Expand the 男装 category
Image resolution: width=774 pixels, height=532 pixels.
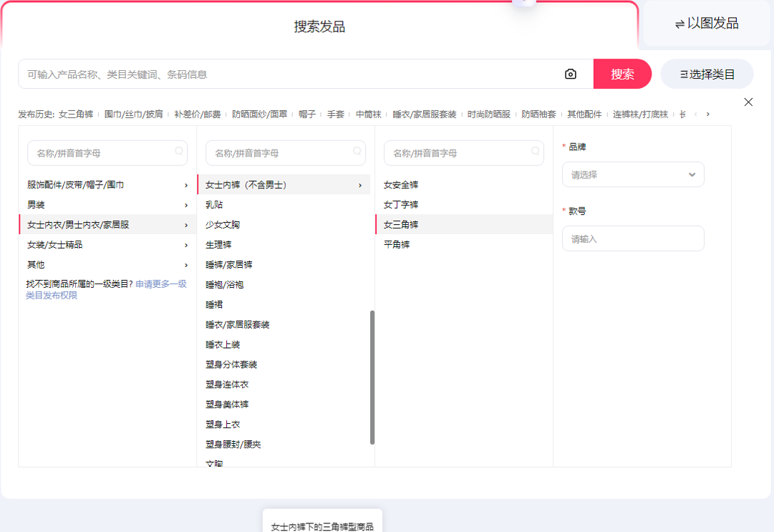[x=107, y=205]
